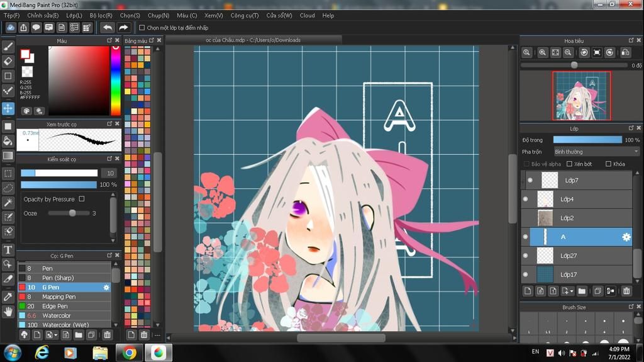Open the Công cụ(T) menu
This screenshot has height=362, width=644.
[245, 15]
